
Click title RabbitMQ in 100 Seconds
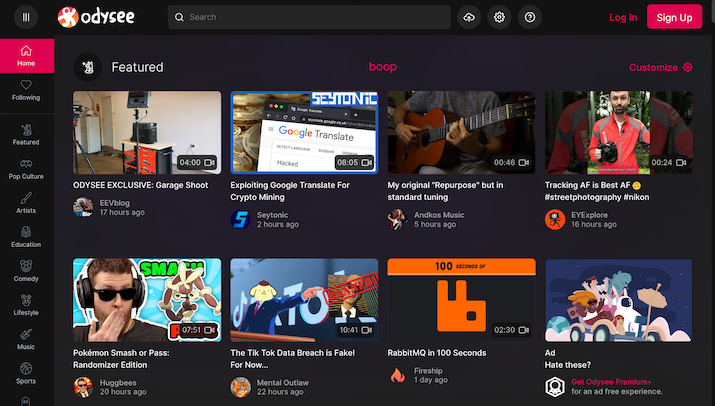click(x=437, y=353)
